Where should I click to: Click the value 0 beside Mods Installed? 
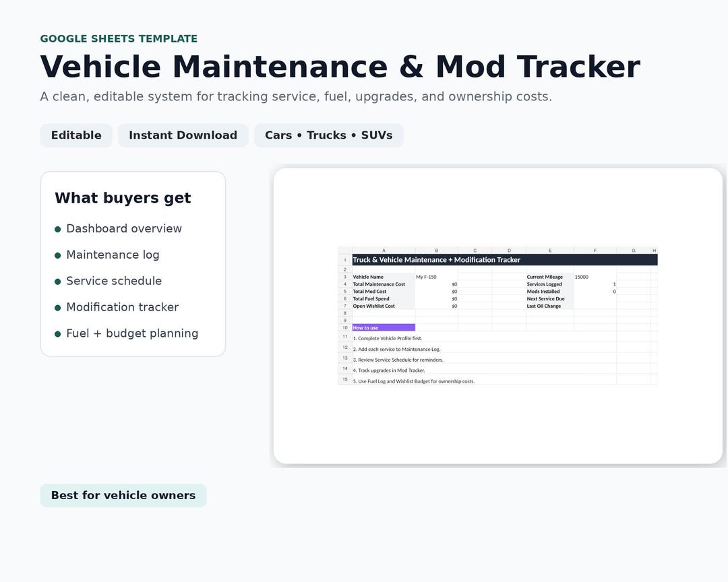coord(595,292)
